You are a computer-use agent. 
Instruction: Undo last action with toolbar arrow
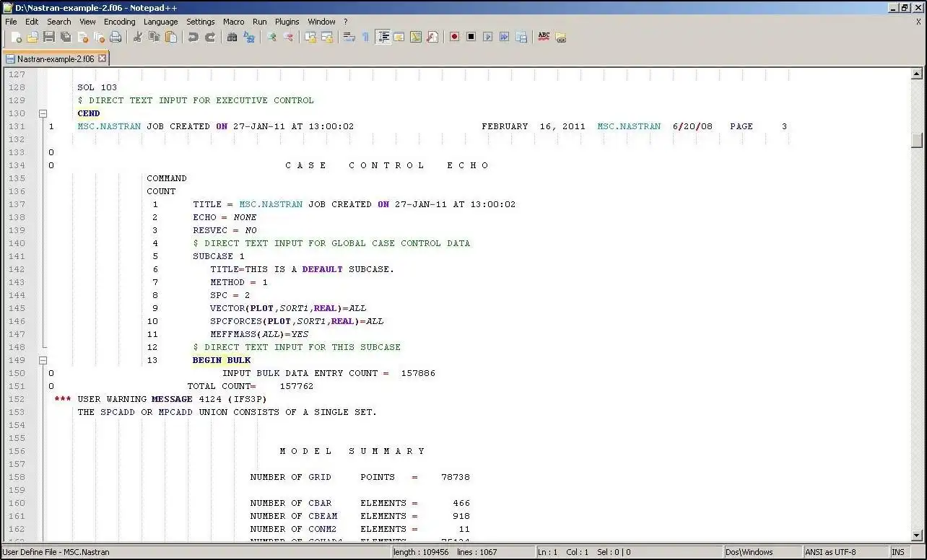pos(193,37)
